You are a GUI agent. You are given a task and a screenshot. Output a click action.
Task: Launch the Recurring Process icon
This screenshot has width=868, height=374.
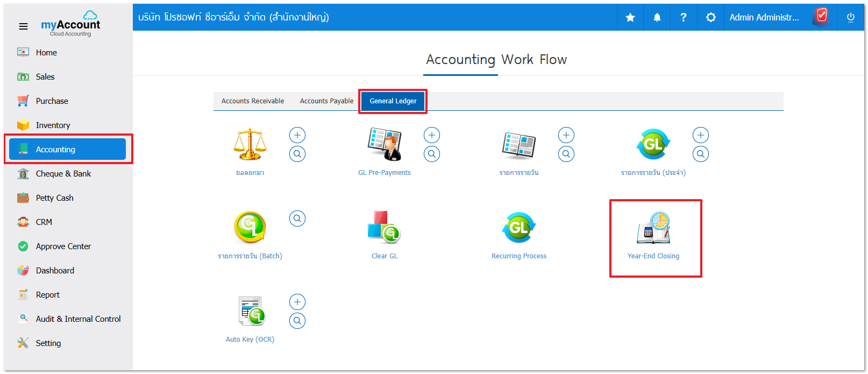518,227
